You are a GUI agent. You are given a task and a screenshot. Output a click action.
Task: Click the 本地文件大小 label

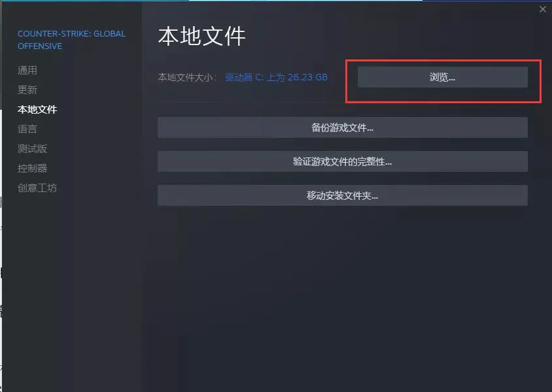point(187,77)
